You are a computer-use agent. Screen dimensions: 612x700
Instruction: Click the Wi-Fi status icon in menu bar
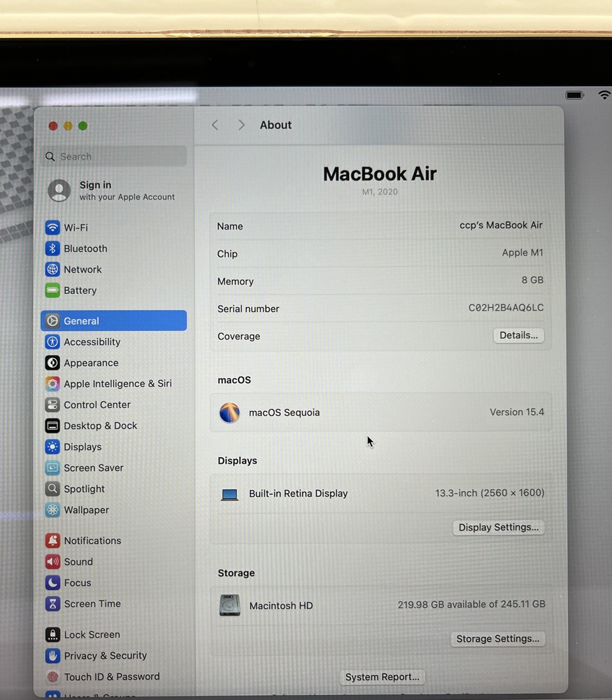pyautogui.click(x=604, y=94)
